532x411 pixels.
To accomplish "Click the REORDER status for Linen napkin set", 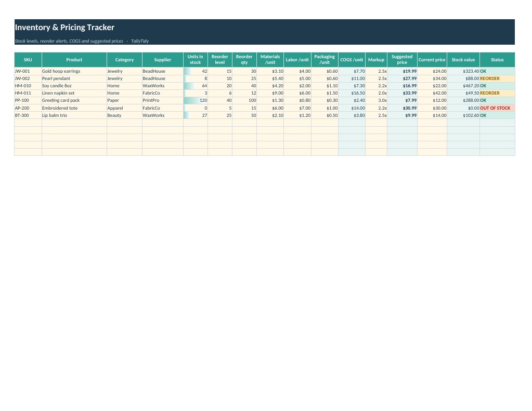I will tap(497, 93).
